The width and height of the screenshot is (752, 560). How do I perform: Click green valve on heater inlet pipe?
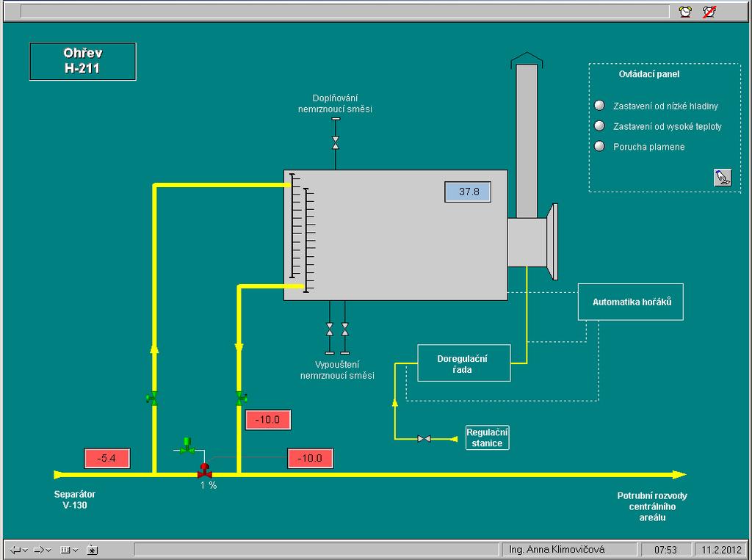point(153,398)
